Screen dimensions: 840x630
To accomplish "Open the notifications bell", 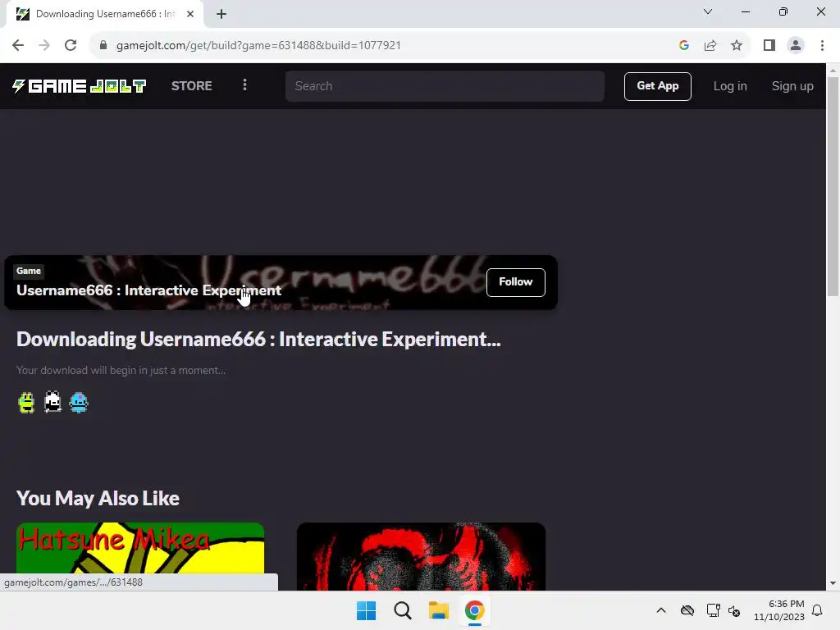I will point(817,610).
